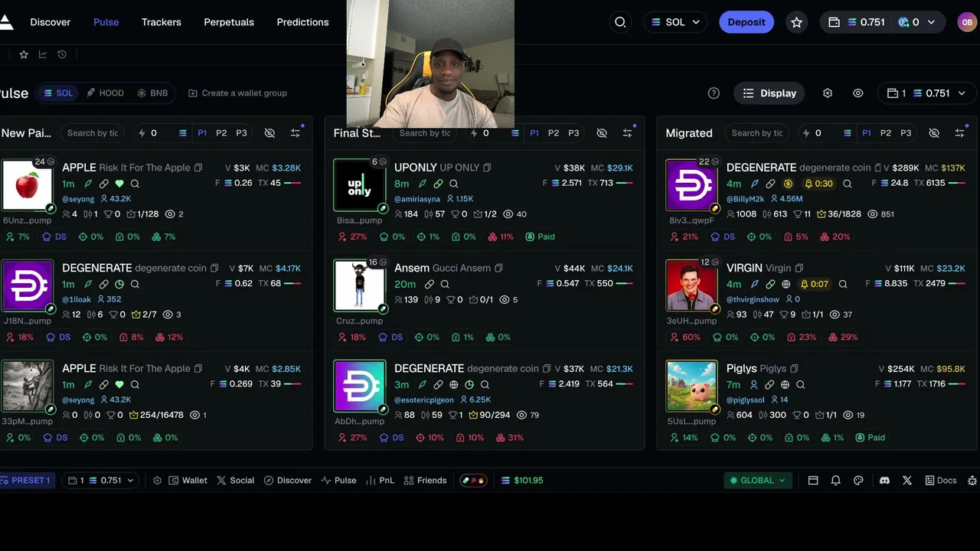
Task: Open the Predictions tab
Action: [302, 22]
